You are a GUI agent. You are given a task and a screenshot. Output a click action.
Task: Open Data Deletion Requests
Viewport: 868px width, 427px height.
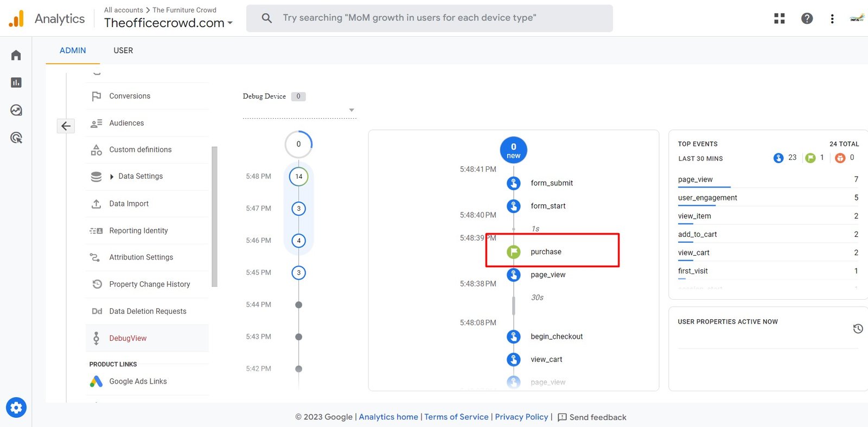coord(147,311)
